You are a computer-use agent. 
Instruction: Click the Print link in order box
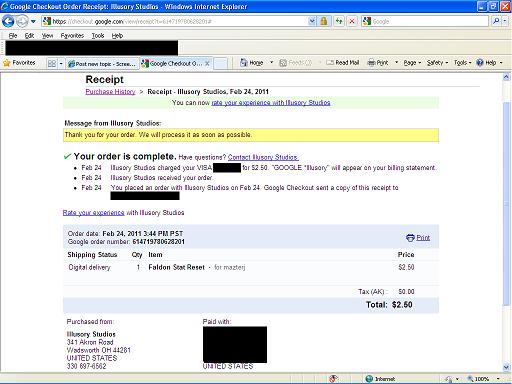pos(423,238)
